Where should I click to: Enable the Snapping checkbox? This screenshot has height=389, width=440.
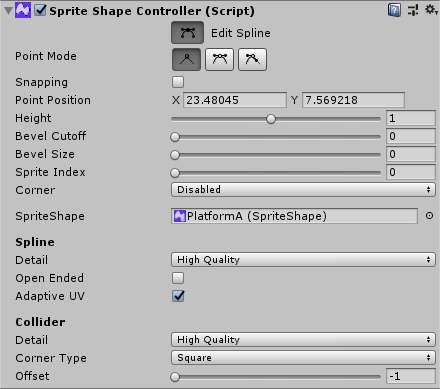tap(178, 82)
